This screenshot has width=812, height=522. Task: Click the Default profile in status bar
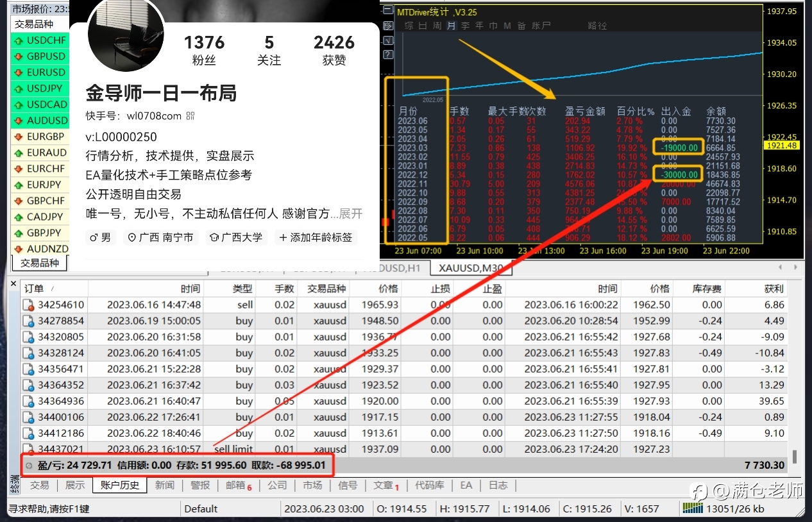point(201,509)
